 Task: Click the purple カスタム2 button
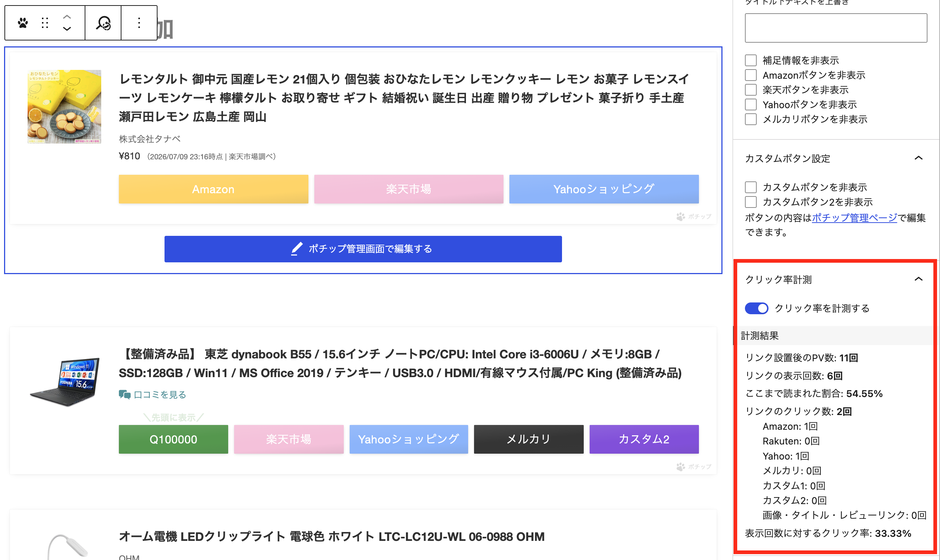[644, 439]
